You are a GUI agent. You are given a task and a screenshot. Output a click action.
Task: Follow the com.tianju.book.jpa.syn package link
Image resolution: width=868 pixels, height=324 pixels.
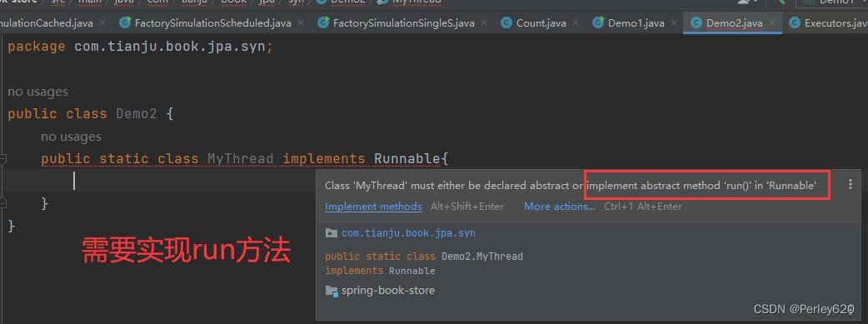tap(408, 233)
